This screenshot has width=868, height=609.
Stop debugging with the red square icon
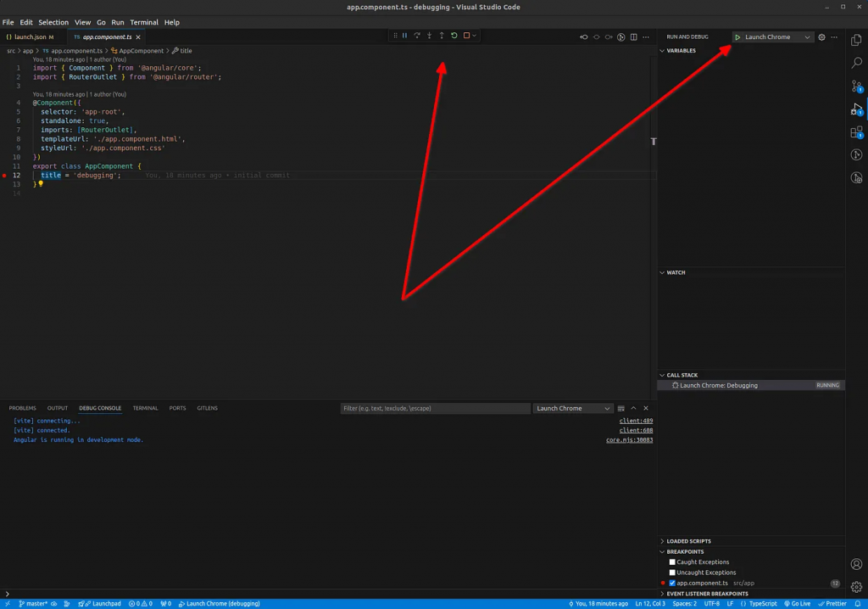click(466, 36)
